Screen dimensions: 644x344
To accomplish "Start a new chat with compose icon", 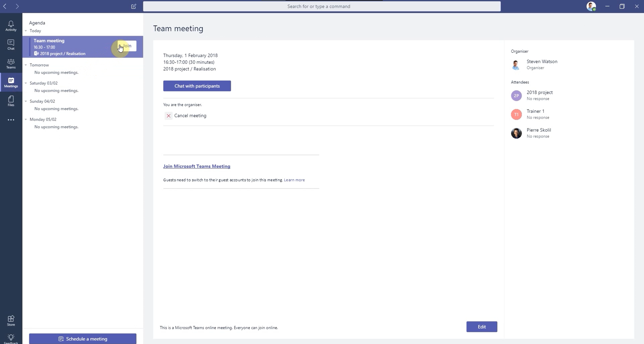I will [x=133, y=6].
